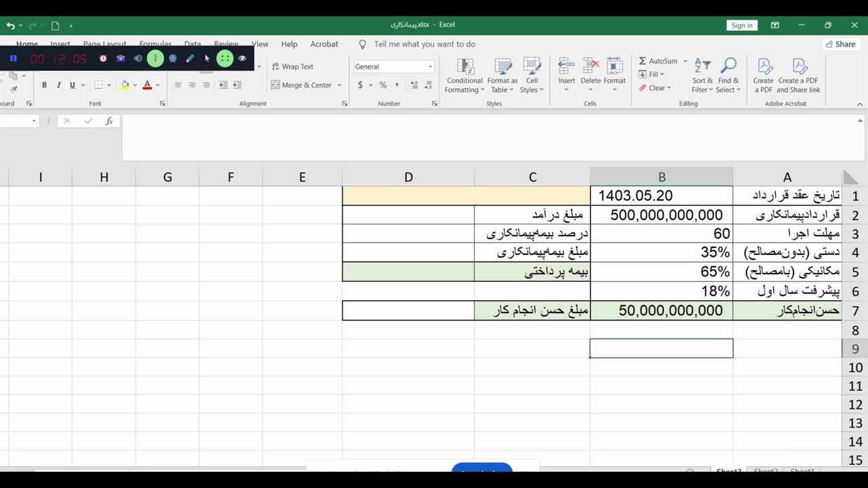Screen dimensions: 868x488
Task: Click the Delete cells icon
Action: 591,66
